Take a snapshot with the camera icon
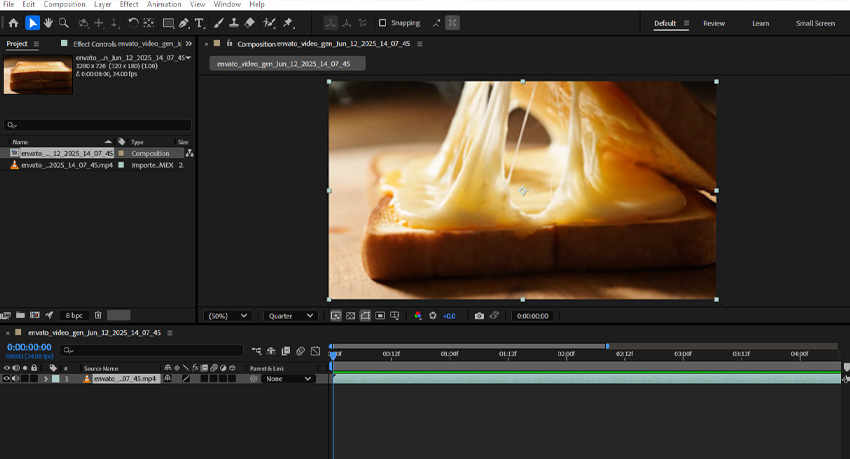The image size is (850, 459). coord(479,316)
